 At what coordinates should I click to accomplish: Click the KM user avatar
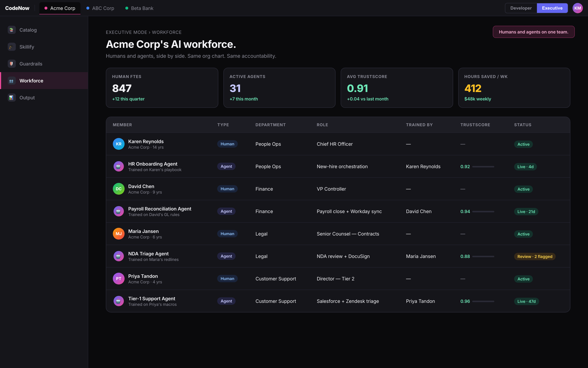coord(578,8)
